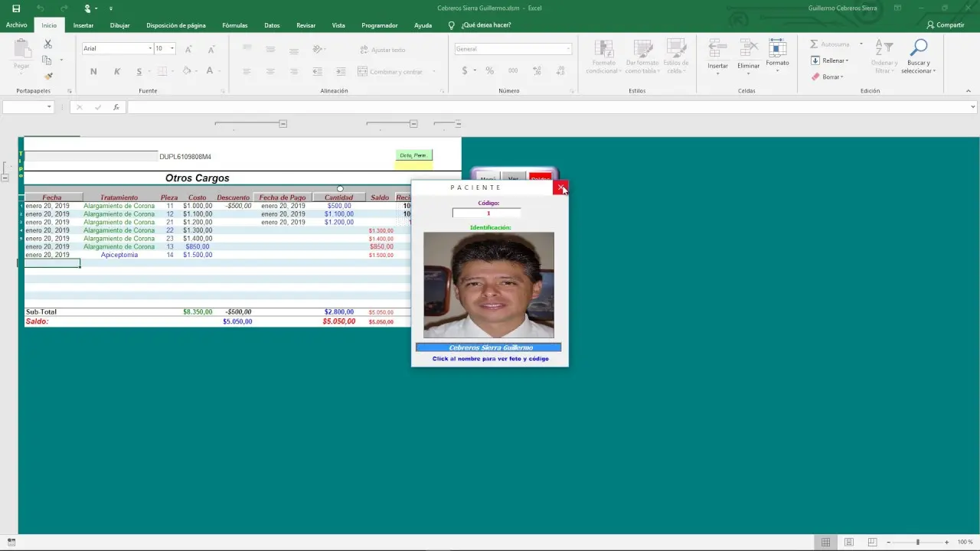The width and height of the screenshot is (980, 551).
Task: Click the Insertar cells icon
Action: click(717, 49)
